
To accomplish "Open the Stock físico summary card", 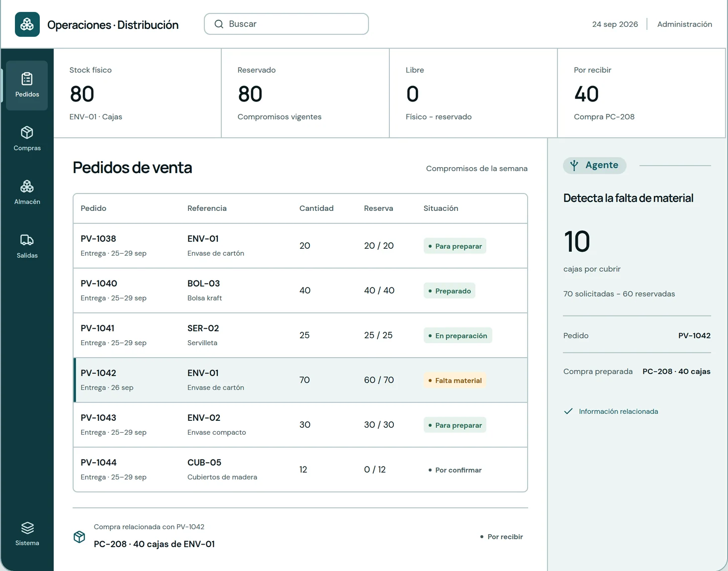I will [x=137, y=93].
